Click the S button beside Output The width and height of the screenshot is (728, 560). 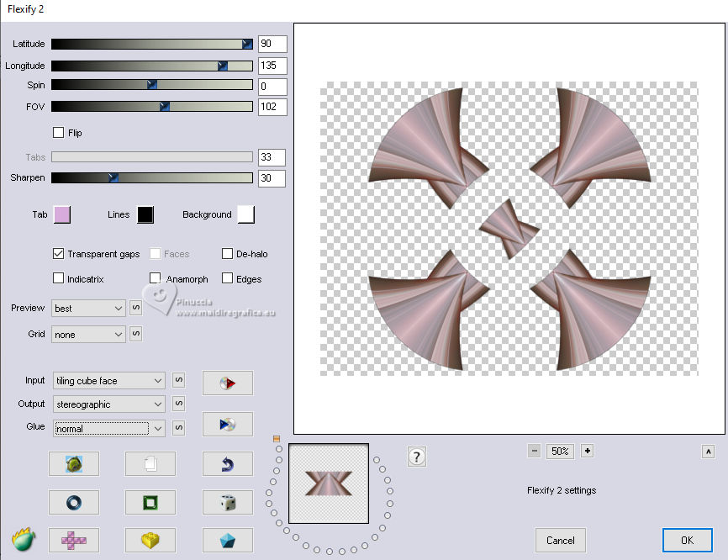pyautogui.click(x=179, y=404)
